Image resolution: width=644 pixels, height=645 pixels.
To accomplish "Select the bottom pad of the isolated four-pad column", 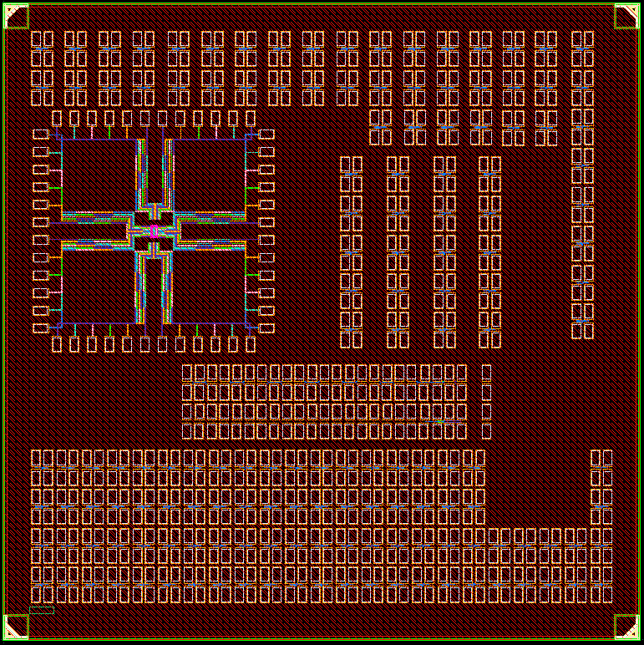I will pos(486,431).
